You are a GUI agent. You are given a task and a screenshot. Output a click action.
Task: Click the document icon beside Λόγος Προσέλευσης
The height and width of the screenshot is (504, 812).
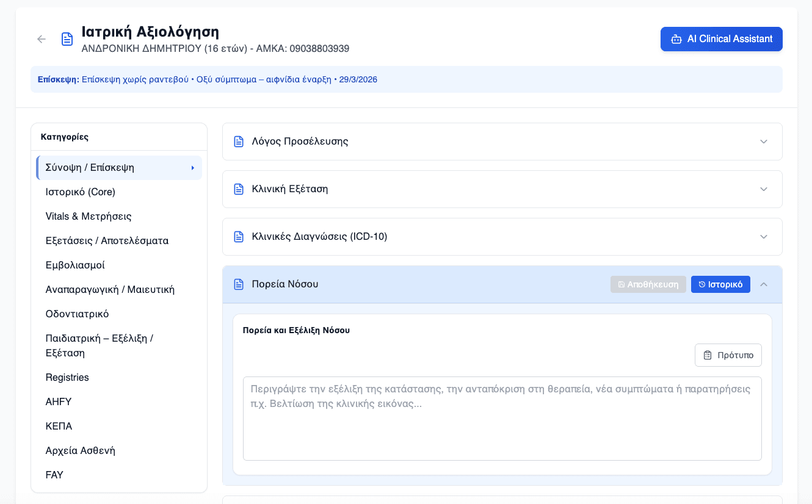click(239, 142)
